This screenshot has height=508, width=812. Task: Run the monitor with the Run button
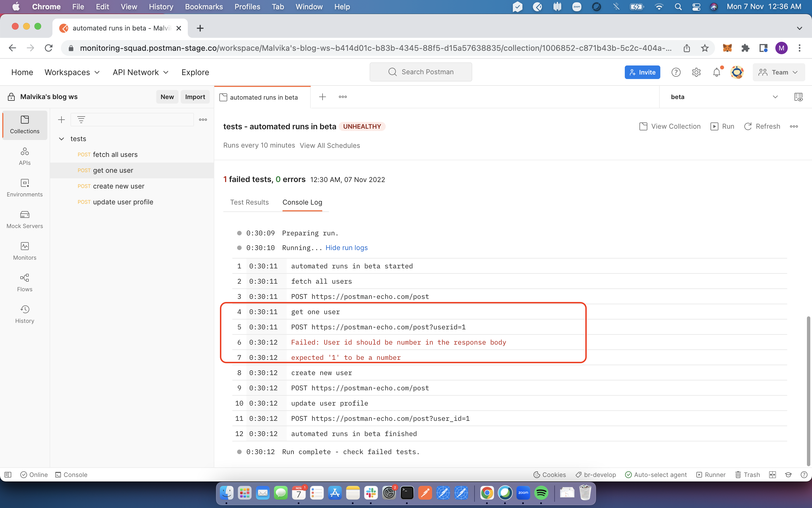[722, 126]
